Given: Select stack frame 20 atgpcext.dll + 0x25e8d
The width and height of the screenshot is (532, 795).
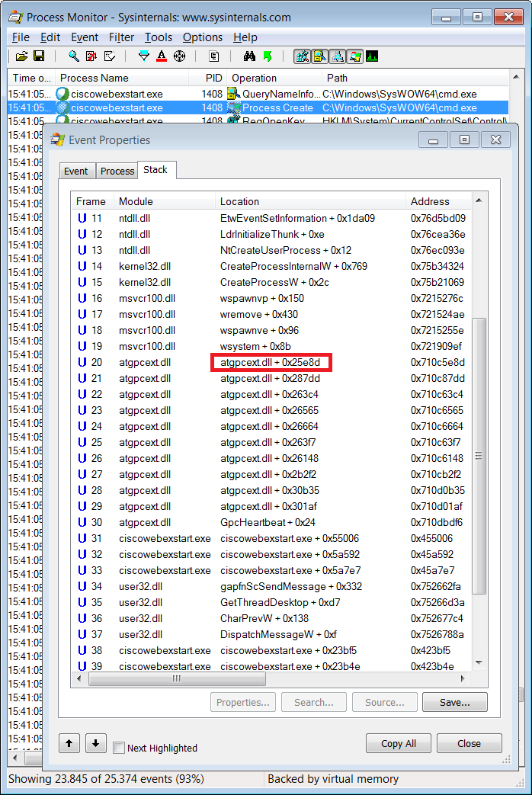Looking at the screenshot, I should [271, 363].
